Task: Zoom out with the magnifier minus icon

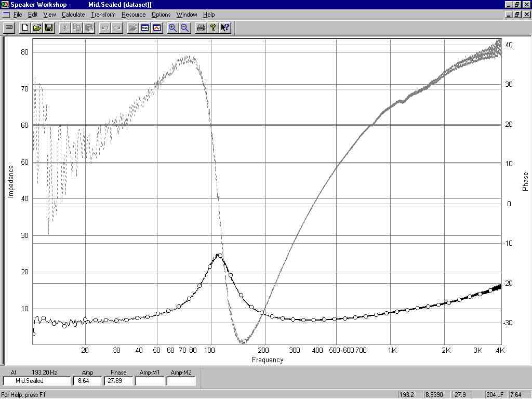Action: tap(184, 28)
